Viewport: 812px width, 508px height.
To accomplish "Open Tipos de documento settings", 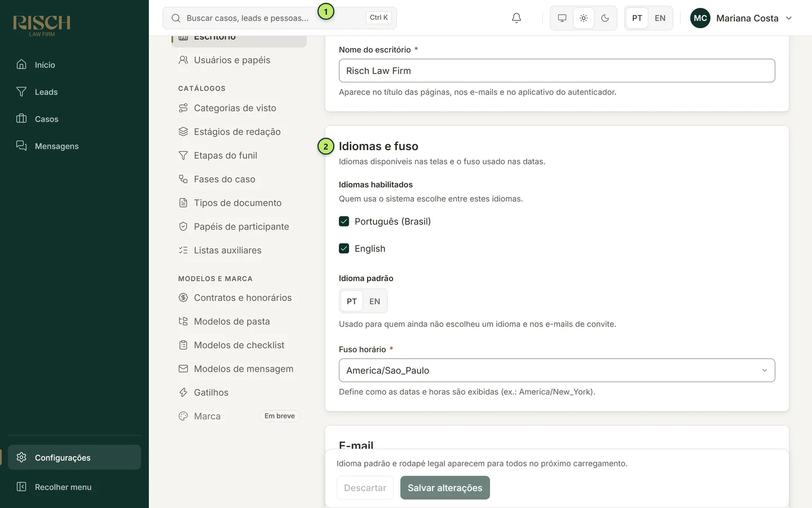I will [x=239, y=203].
